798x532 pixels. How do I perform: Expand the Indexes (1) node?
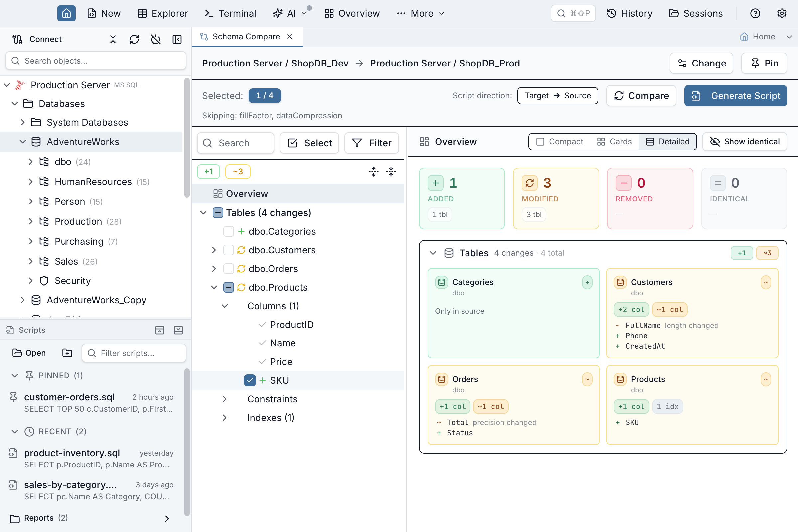coord(225,418)
